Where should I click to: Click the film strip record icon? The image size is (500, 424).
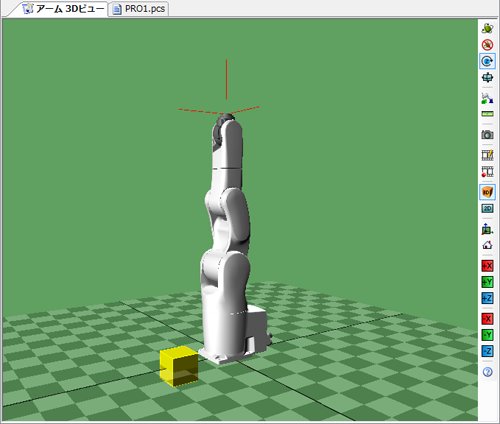click(x=487, y=172)
